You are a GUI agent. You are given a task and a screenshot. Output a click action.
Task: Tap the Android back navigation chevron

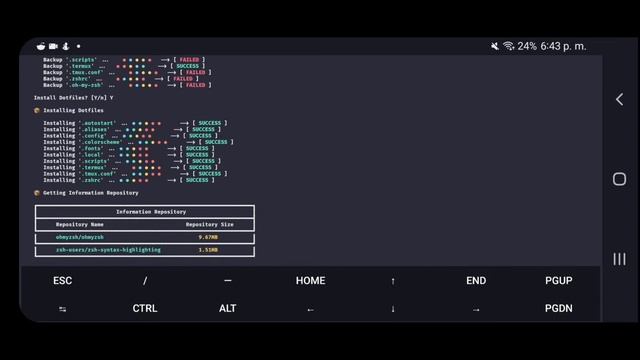tap(619, 99)
